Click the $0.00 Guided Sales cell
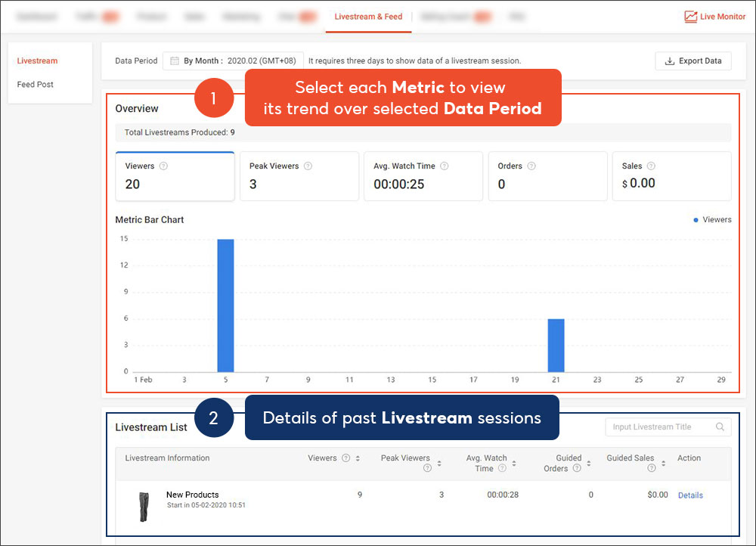The height and width of the screenshot is (546, 756). (658, 495)
